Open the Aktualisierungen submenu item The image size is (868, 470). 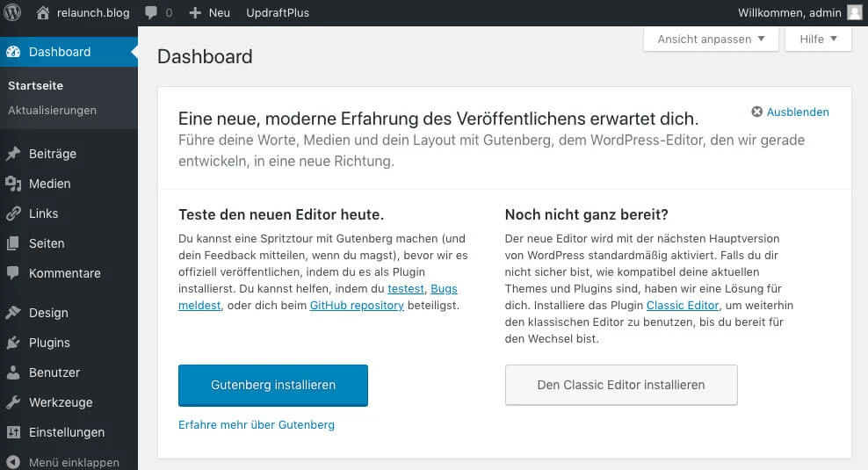(52, 110)
